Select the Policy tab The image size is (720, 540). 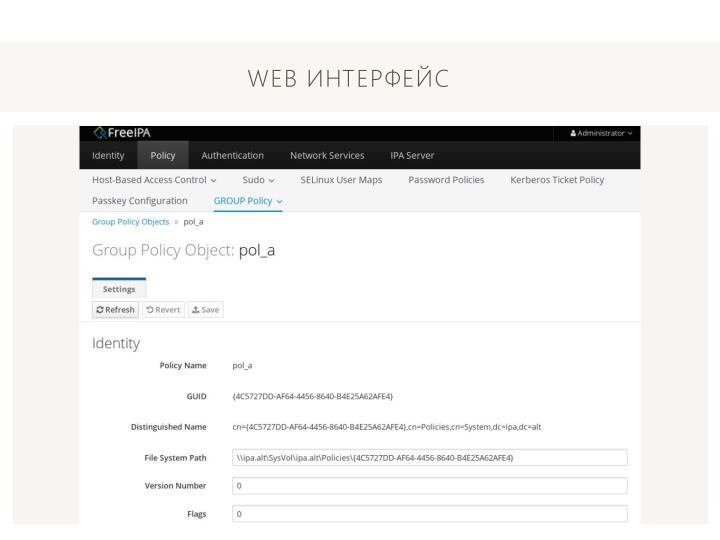163,155
